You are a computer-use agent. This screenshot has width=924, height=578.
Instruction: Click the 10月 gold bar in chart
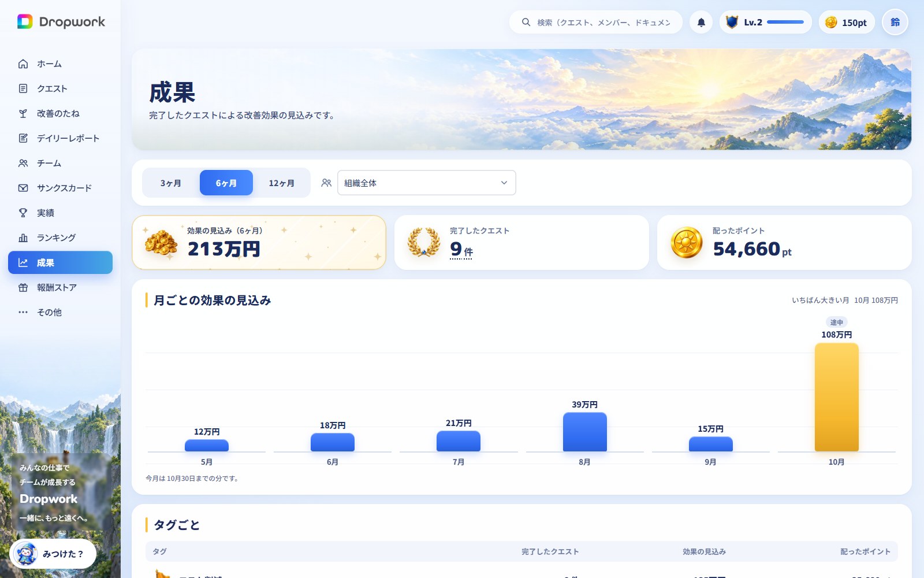click(836, 397)
